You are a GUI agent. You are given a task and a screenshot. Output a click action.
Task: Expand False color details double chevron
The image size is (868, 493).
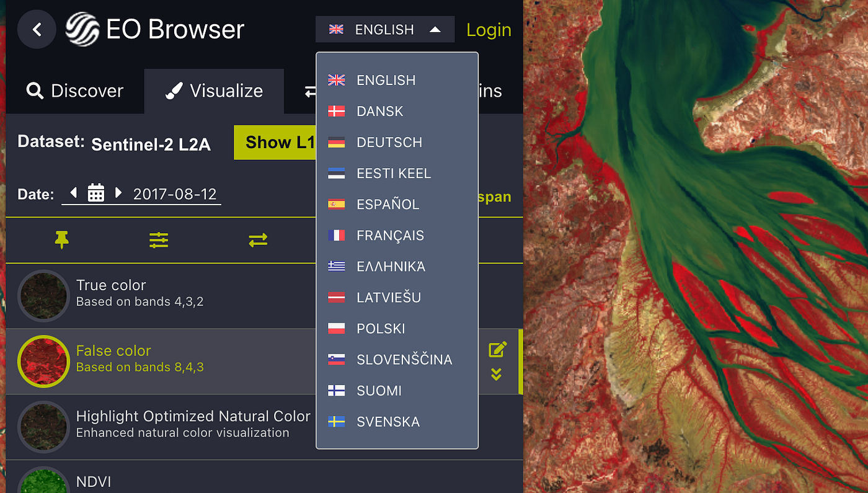(496, 374)
